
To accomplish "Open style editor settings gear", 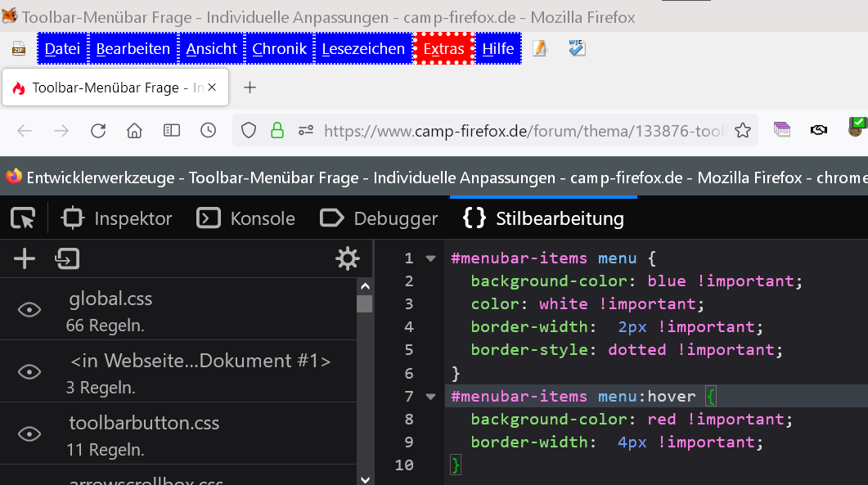I will click(348, 258).
